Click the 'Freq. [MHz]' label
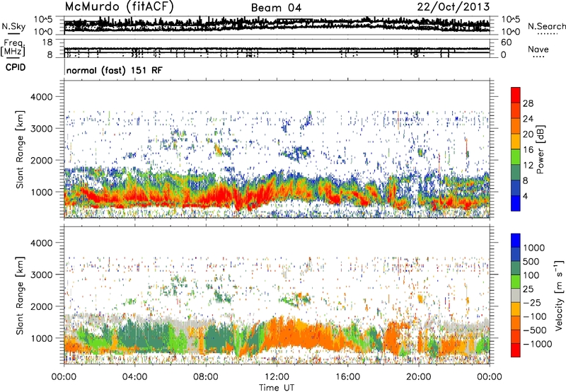This screenshot has height=392, width=566. point(13,48)
